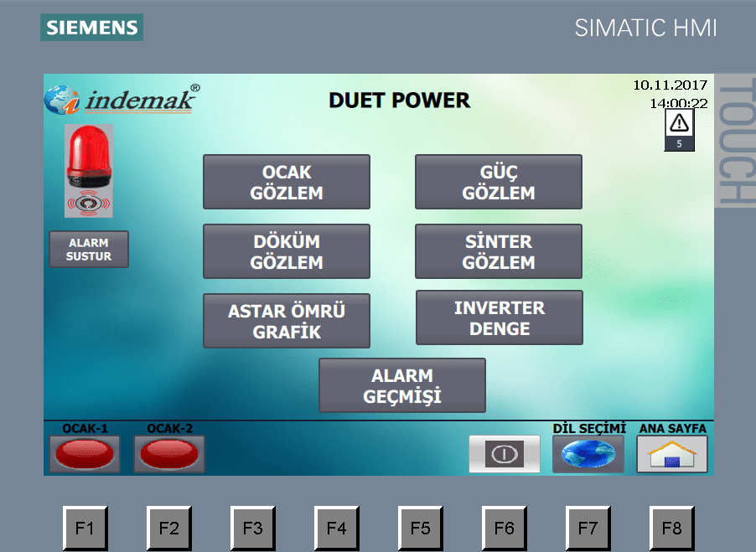The height and width of the screenshot is (552, 756).
Task: Click the SIEMENS logo
Action: 91,27
